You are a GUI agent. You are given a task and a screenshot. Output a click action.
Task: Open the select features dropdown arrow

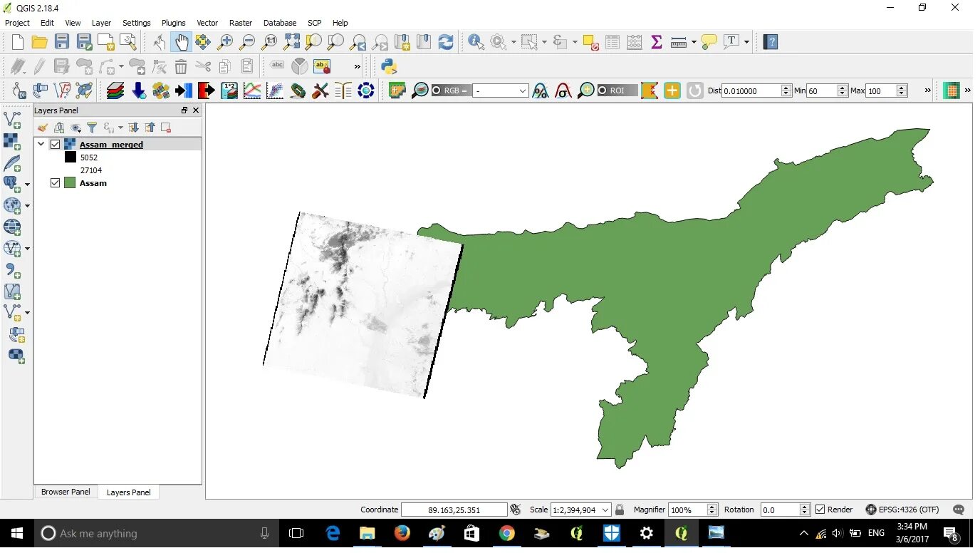[x=544, y=42]
